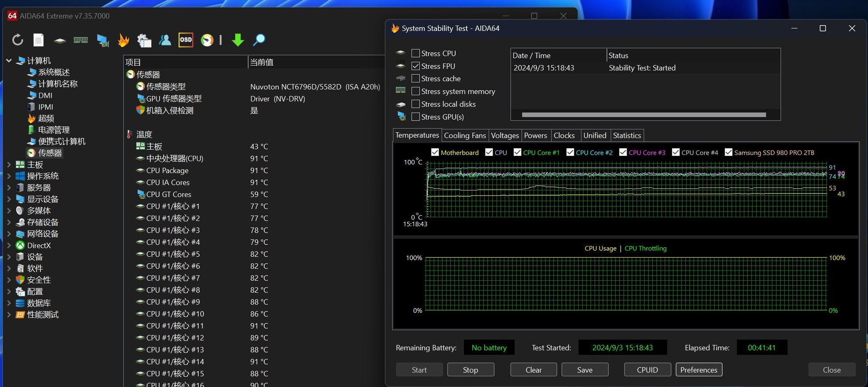The image size is (868, 387).
Task: Open the OSD panel icon
Action: pos(186,40)
